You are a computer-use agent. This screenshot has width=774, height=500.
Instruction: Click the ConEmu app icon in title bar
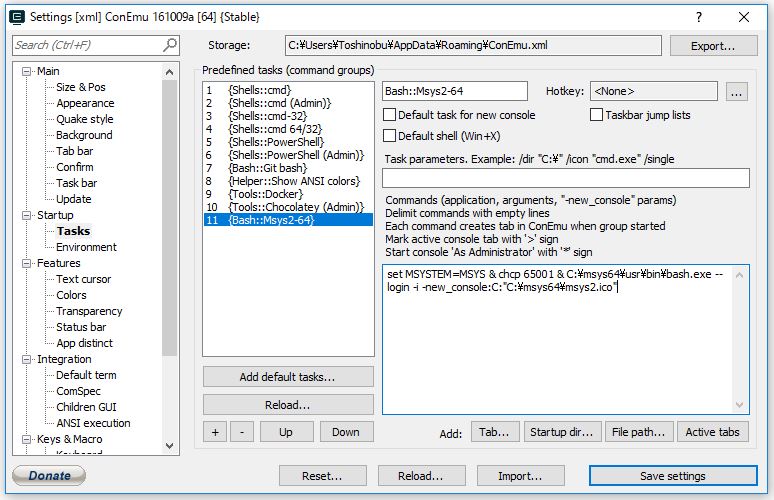click(17, 17)
